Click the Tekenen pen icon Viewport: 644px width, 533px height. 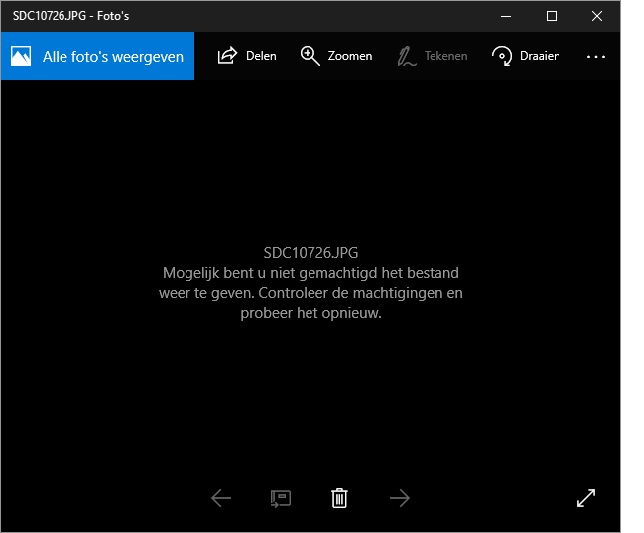click(407, 56)
